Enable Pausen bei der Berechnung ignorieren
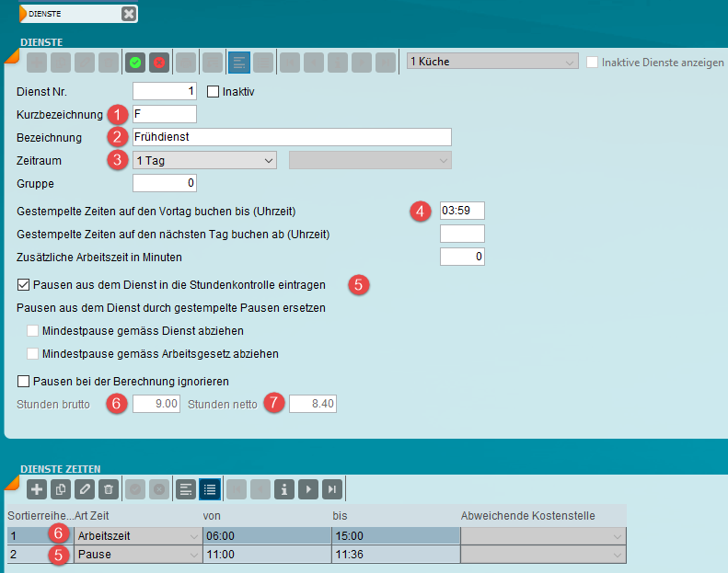 point(24,381)
